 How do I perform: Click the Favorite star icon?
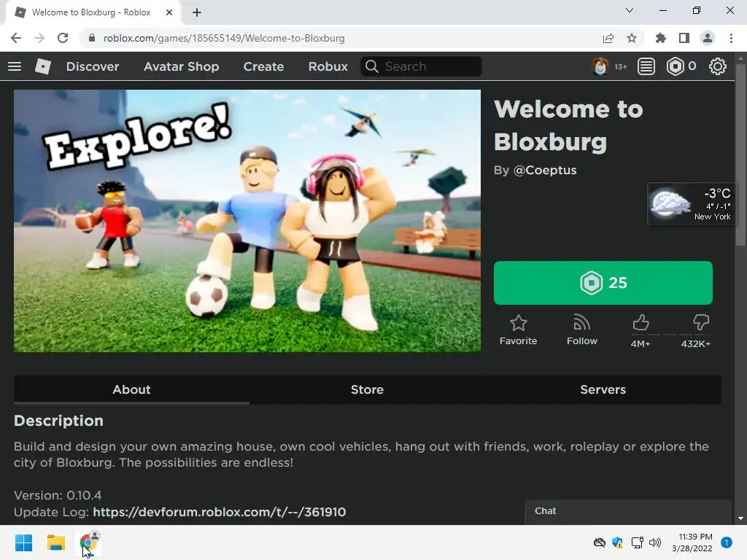pos(519,323)
